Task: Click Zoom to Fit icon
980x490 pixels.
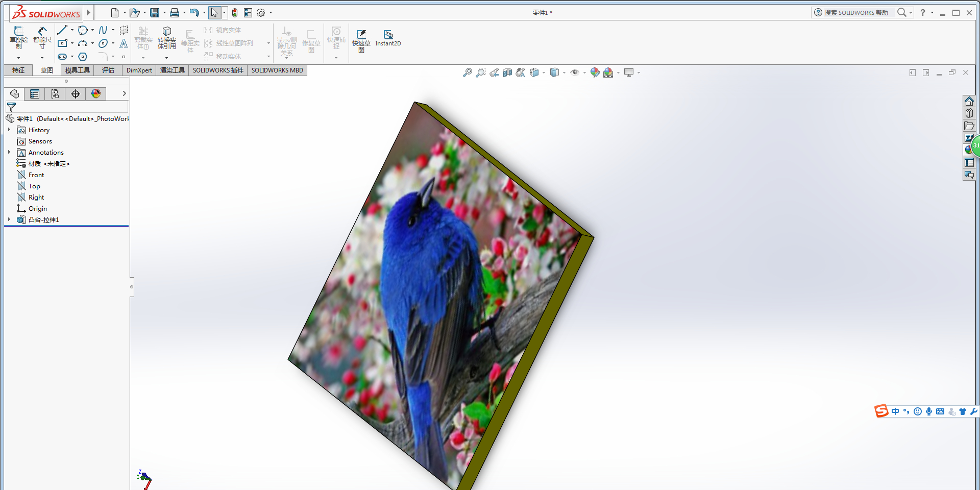Action: coord(467,73)
